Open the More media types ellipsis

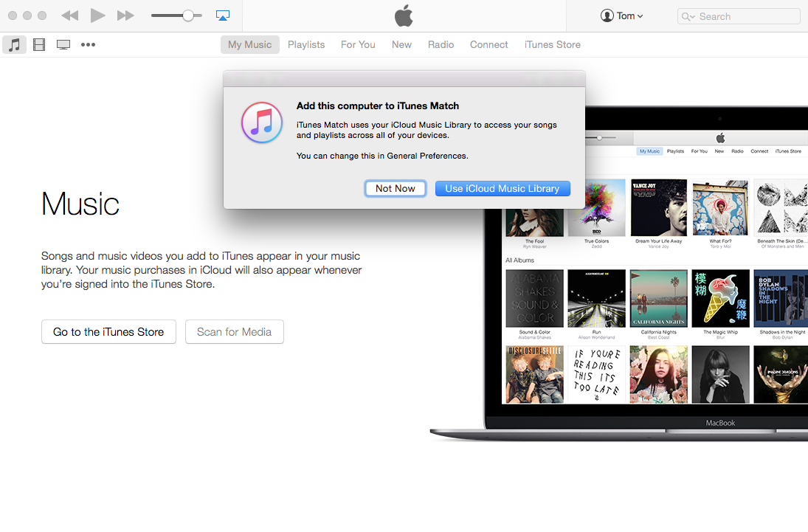[x=88, y=44]
